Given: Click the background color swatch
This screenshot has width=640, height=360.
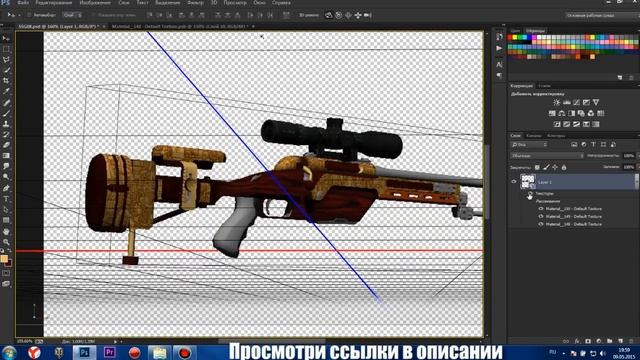Looking at the screenshot, I should click(x=9, y=263).
